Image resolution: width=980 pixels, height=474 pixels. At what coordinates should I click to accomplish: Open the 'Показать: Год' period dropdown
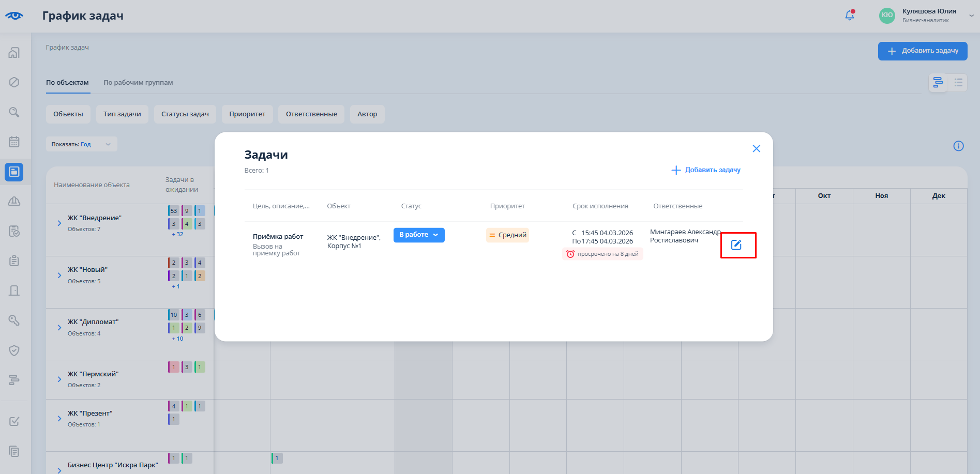tap(81, 144)
